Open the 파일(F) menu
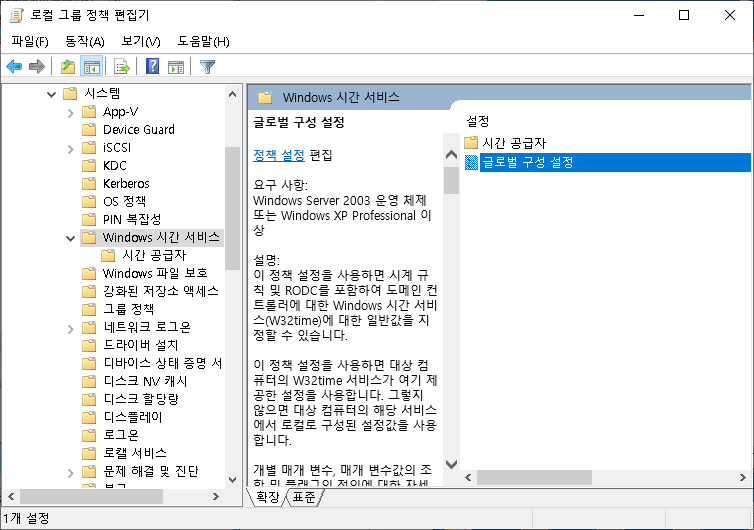Image resolution: width=754 pixels, height=530 pixels. point(30,41)
